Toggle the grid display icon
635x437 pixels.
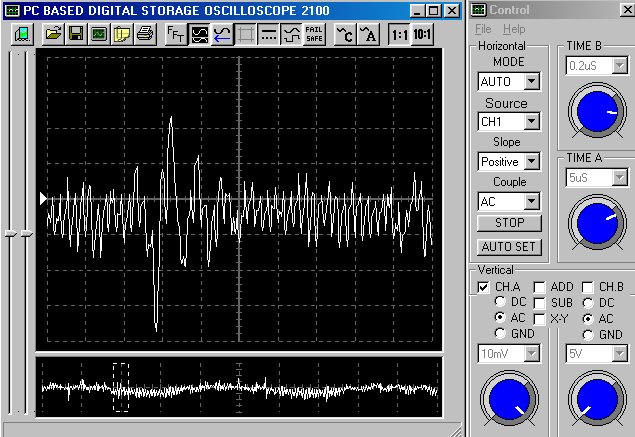(x=245, y=34)
